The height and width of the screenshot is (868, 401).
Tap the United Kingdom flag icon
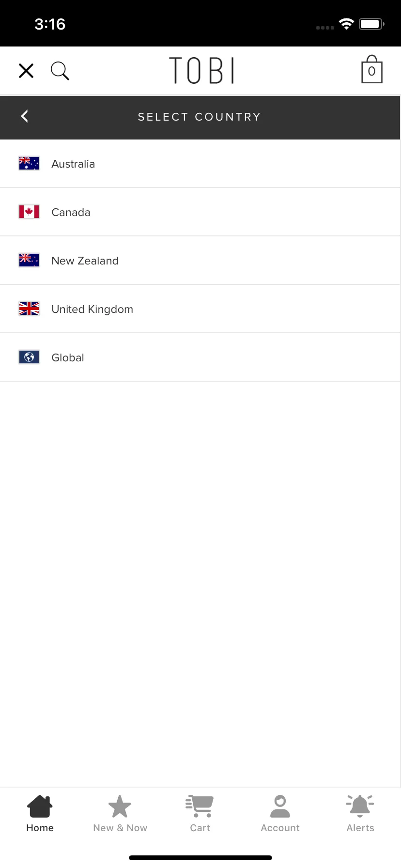[29, 309]
